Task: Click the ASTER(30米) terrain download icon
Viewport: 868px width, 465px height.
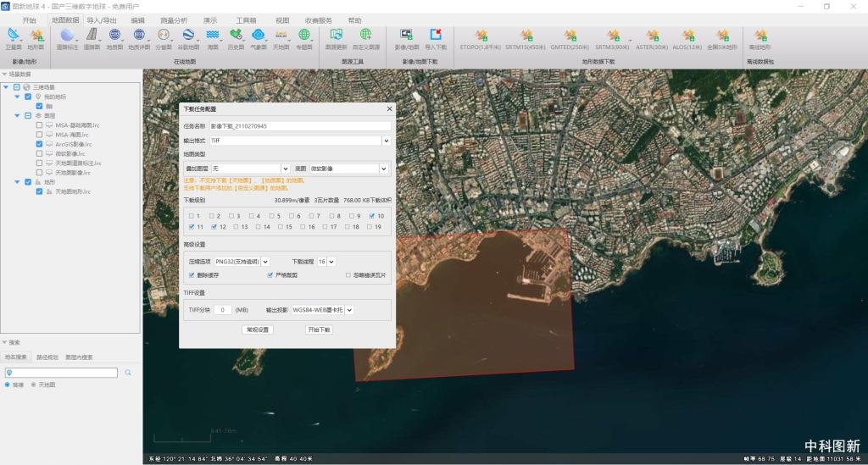Action: [x=652, y=36]
